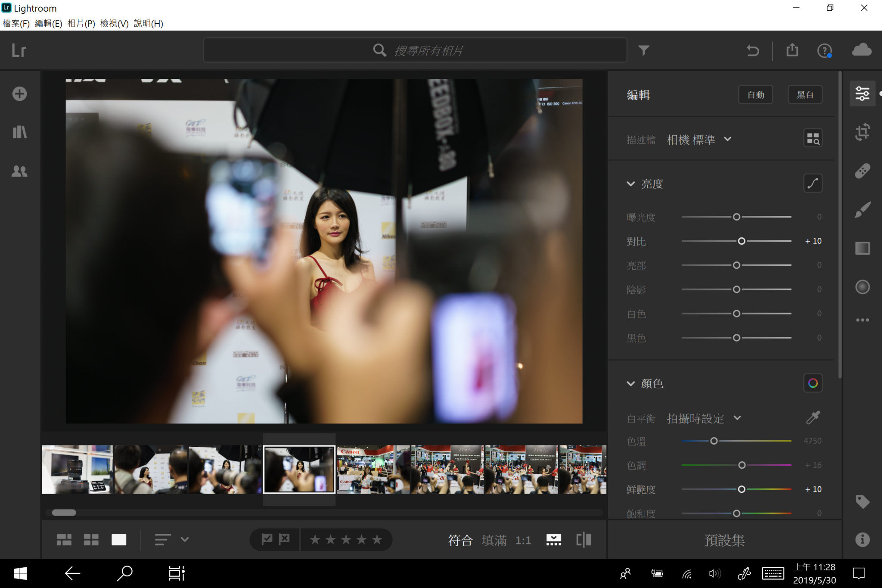The width and height of the screenshot is (882, 588).
Task: Select the Radial Gradient tool
Action: click(x=862, y=287)
